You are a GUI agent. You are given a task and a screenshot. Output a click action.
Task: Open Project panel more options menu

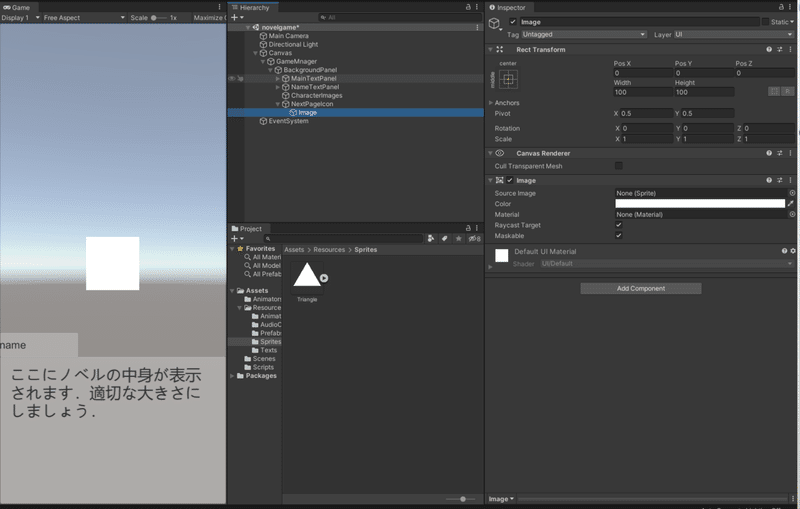tap(477, 228)
